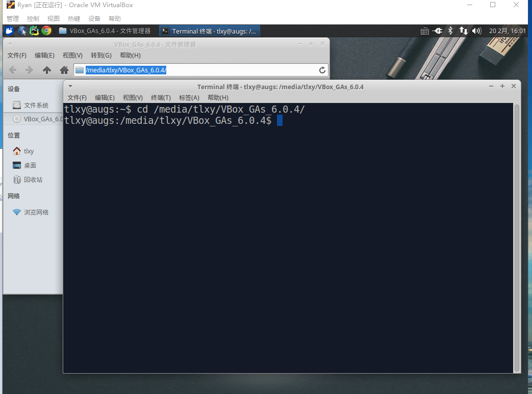Image resolution: width=532 pixels, height=394 pixels.
Task: Click the terminal cursor at the prompt
Action: coord(280,120)
